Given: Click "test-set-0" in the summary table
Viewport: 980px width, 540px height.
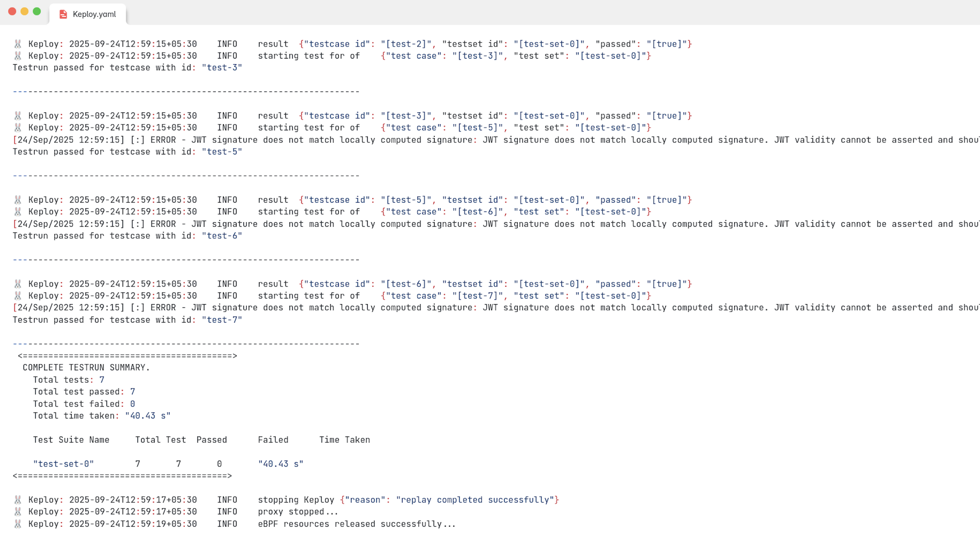Looking at the screenshot, I should tap(63, 464).
